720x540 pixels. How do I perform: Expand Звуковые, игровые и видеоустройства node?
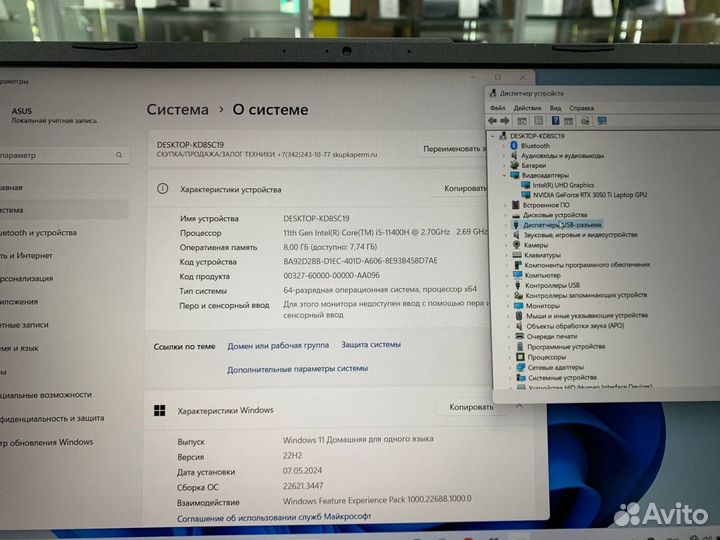pos(506,235)
